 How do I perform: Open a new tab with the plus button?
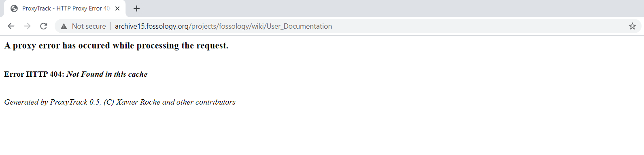click(136, 8)
